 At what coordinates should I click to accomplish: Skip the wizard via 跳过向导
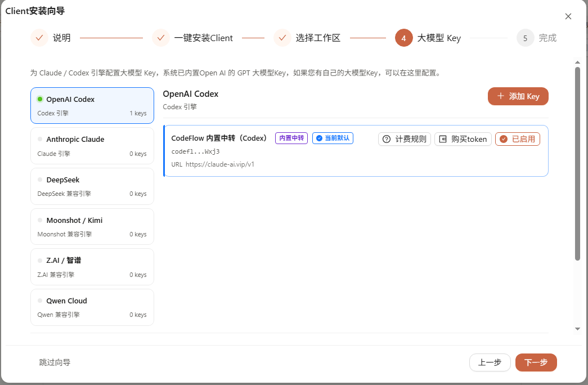pyautogui.click(x=55, y=362)
